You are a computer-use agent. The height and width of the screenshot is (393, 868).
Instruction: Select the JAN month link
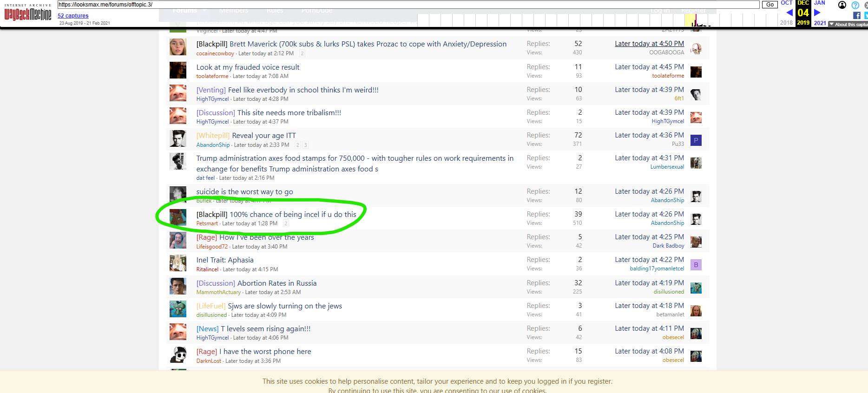click(x=820, y=3)
